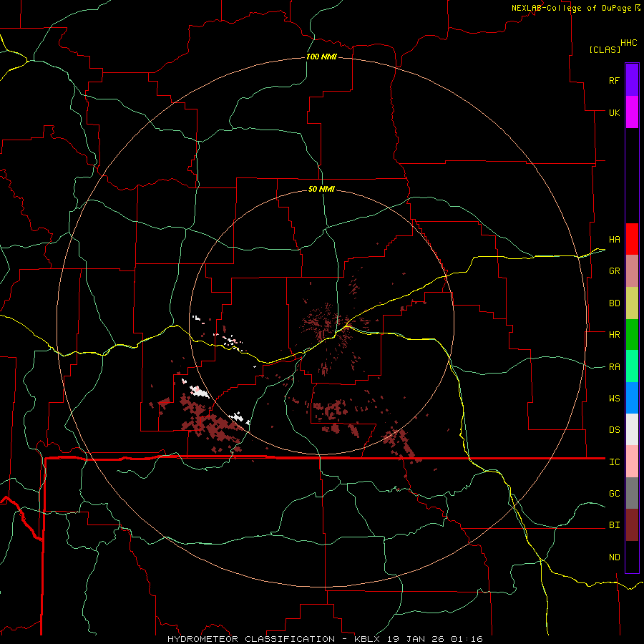Select the BD legend label
644x644 pixels.
[x=614, y=303]
